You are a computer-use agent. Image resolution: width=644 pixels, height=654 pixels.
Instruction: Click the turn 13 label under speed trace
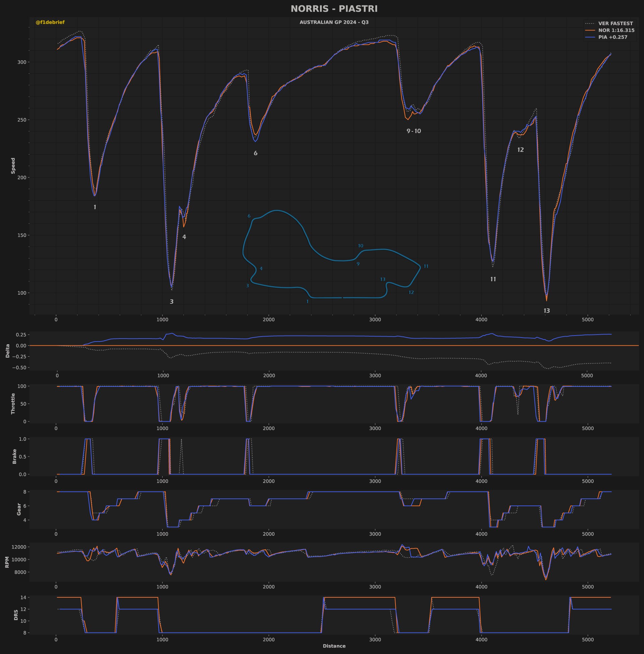coord(547,311)
